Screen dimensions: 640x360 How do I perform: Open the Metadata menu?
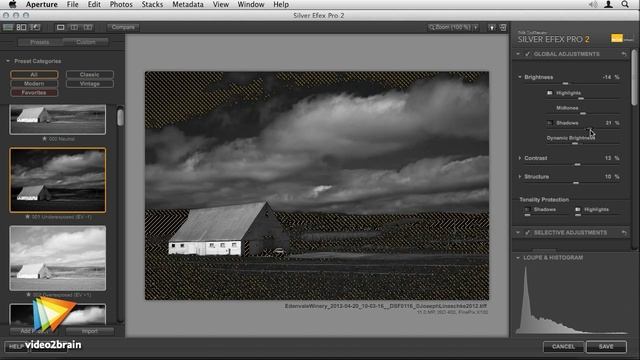[188, 4]
